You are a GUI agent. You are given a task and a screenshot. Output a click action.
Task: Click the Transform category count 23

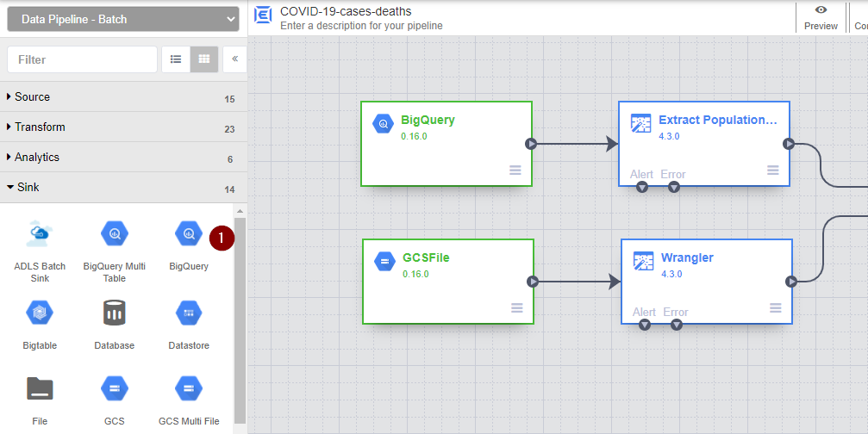click(x=230, y=129)
